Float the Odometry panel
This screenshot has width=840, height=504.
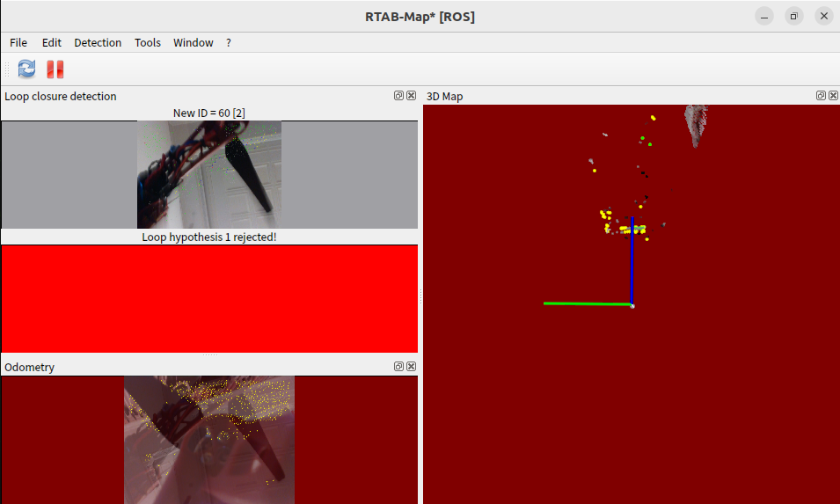(398, 367)
